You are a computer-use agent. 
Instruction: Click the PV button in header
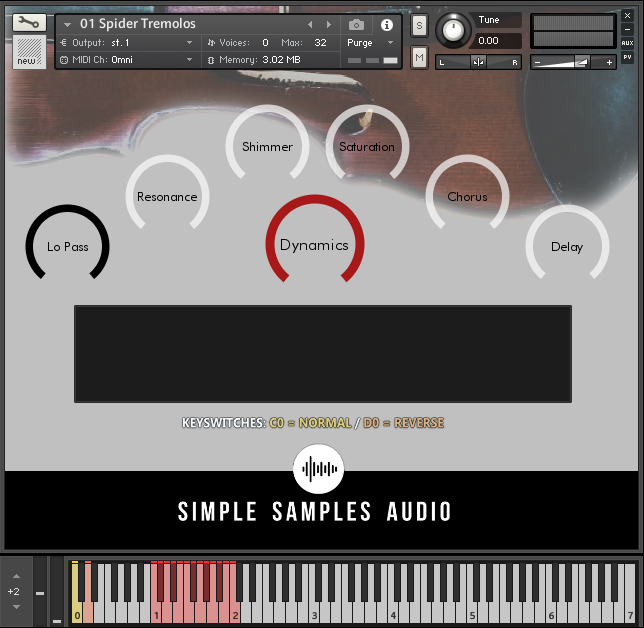pyautogui.click(x=627, y=57)
